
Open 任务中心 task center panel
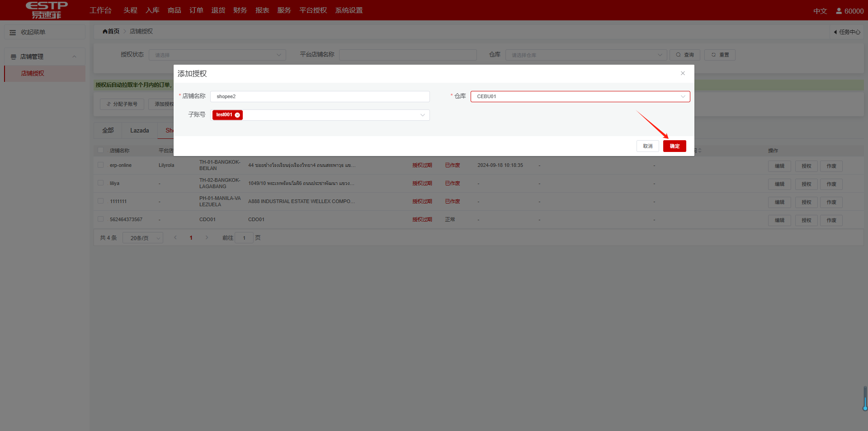pos(847,32)
